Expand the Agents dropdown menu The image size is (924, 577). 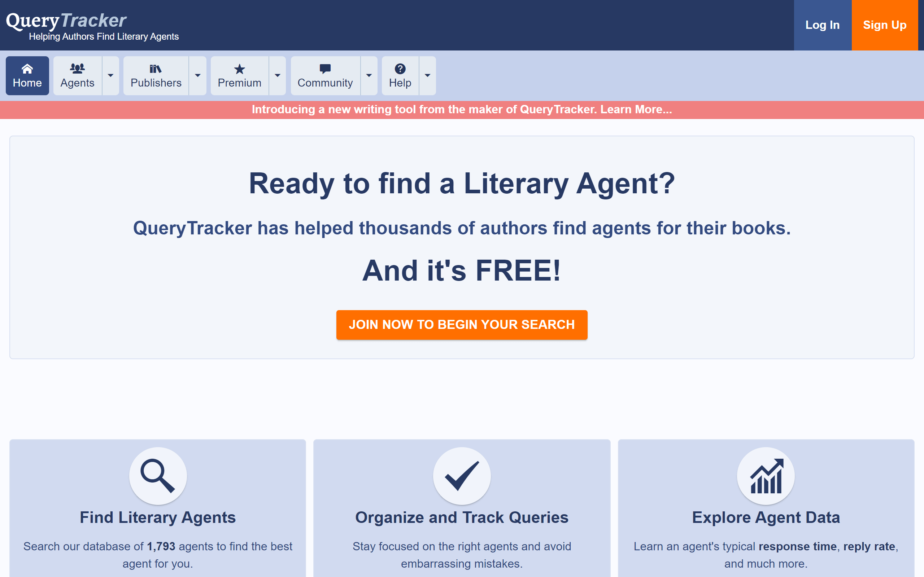[110, 75]
